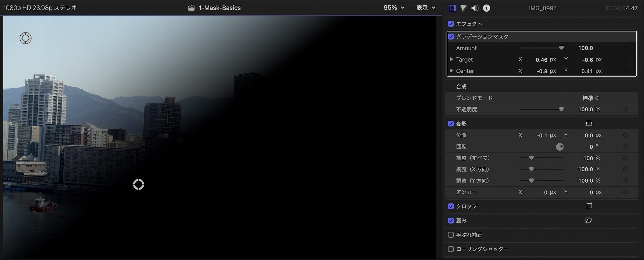The height and width of the screenshot is (260, 644).
Task: Click the Center Y value 0.41
Action: [587, 71]
